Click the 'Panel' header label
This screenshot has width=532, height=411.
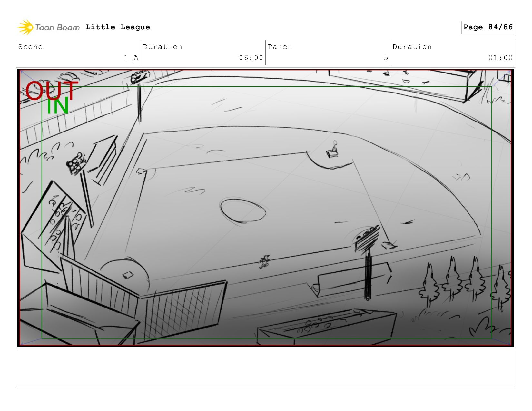coord(280,47)
